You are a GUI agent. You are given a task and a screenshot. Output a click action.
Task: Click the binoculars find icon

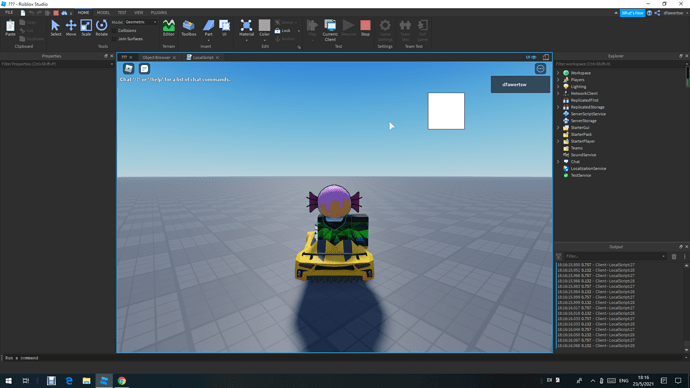coord(64,13)
